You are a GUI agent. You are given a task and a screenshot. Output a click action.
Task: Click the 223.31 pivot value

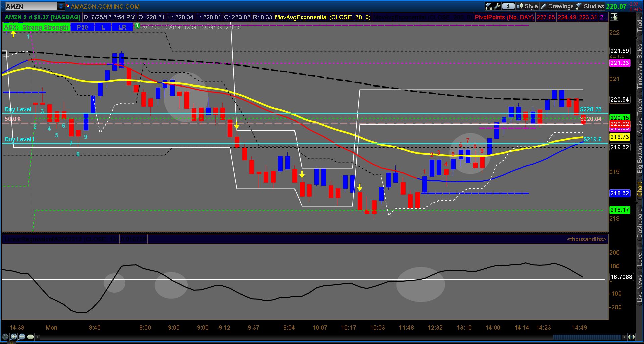588,17
